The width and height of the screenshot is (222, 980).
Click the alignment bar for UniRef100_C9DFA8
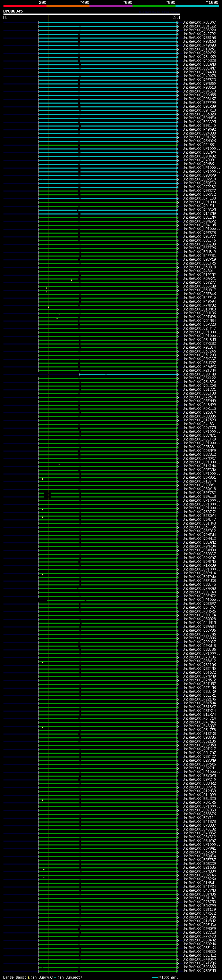point(128,375)
